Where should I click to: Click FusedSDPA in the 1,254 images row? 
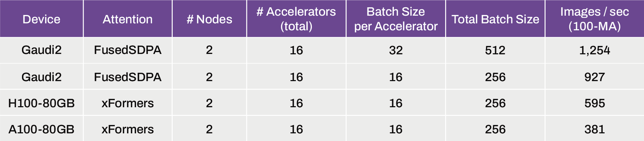[128, 50]
